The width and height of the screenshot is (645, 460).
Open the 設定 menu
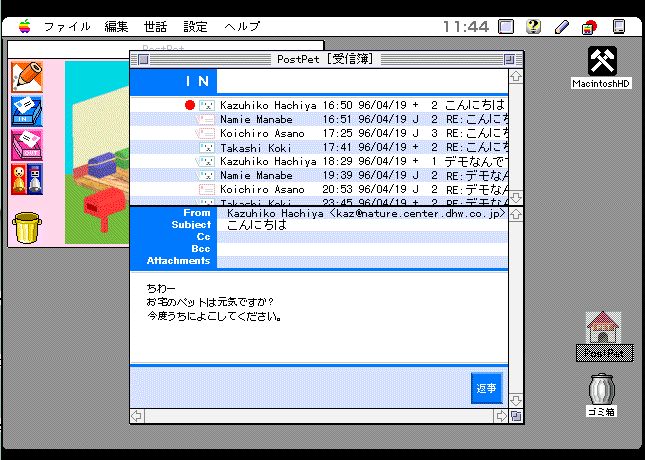point(195,27)
